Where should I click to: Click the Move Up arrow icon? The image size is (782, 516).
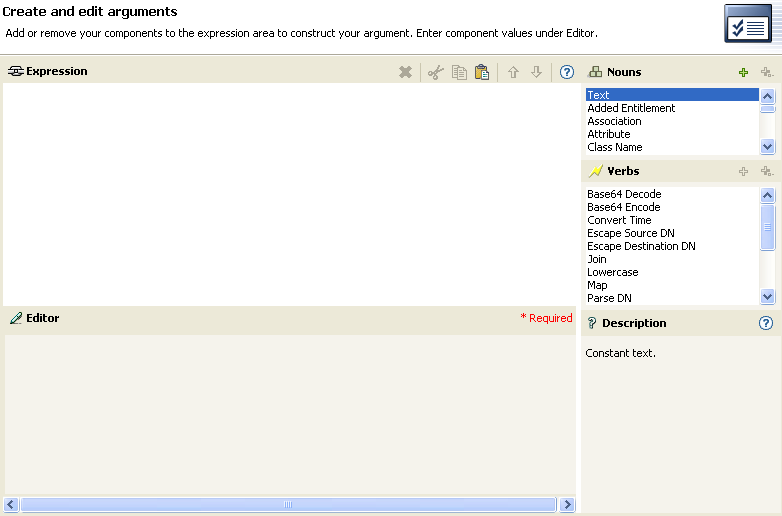coord(513,72)
